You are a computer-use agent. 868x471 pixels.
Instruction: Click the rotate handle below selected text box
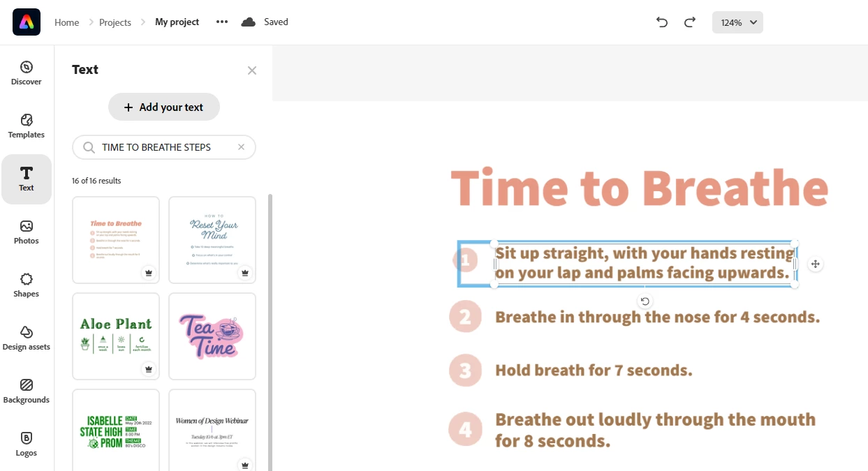pos(645,301)
